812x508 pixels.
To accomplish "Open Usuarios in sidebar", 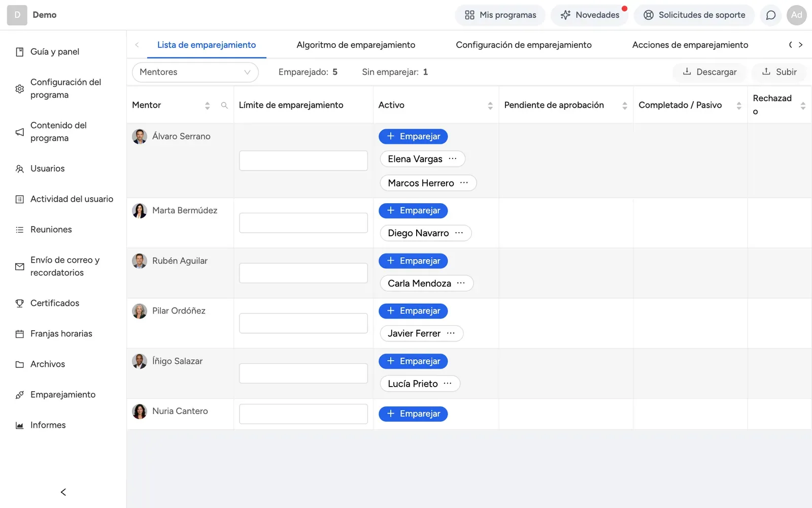I will (48, 169).
